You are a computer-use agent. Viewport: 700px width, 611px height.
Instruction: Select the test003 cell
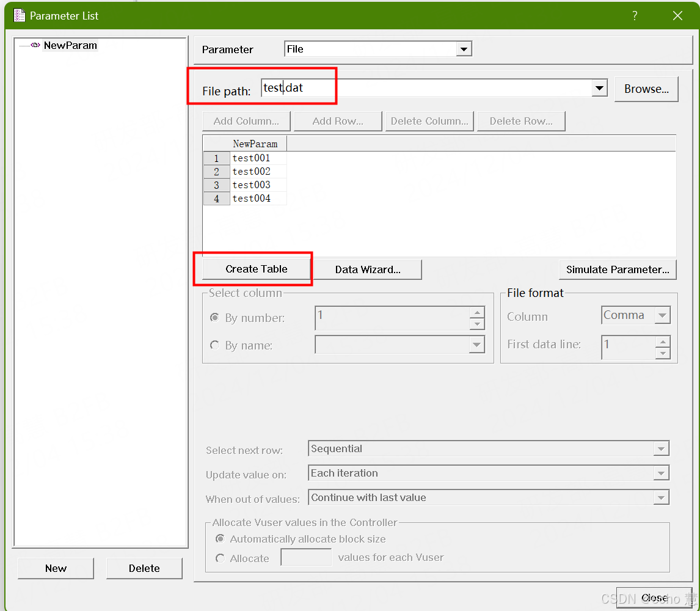[258, 185]
